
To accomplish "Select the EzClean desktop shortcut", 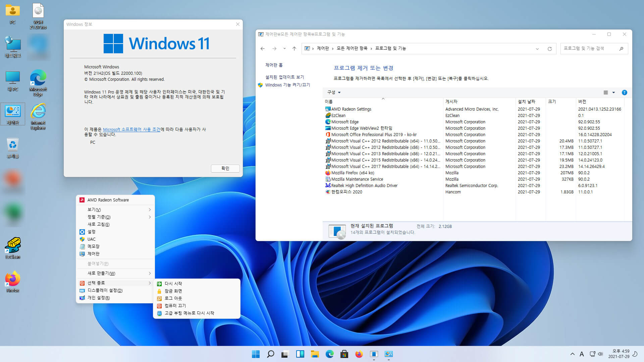I will point(13,248).
